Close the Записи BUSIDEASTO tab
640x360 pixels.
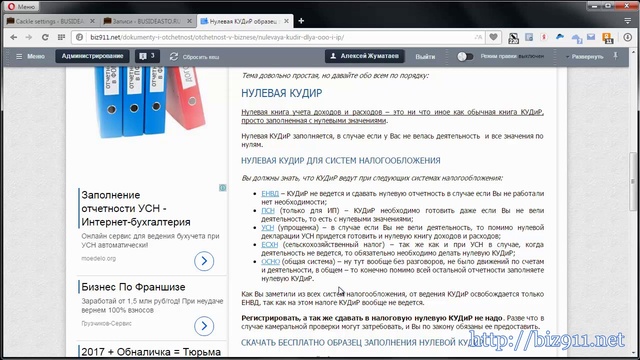(189, 21)
